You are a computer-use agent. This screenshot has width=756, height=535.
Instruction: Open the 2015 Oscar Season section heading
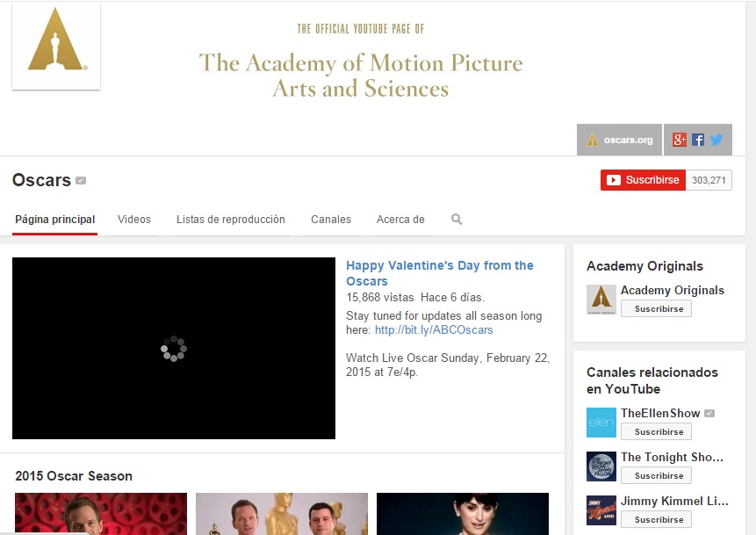click(x=74, y=476)
